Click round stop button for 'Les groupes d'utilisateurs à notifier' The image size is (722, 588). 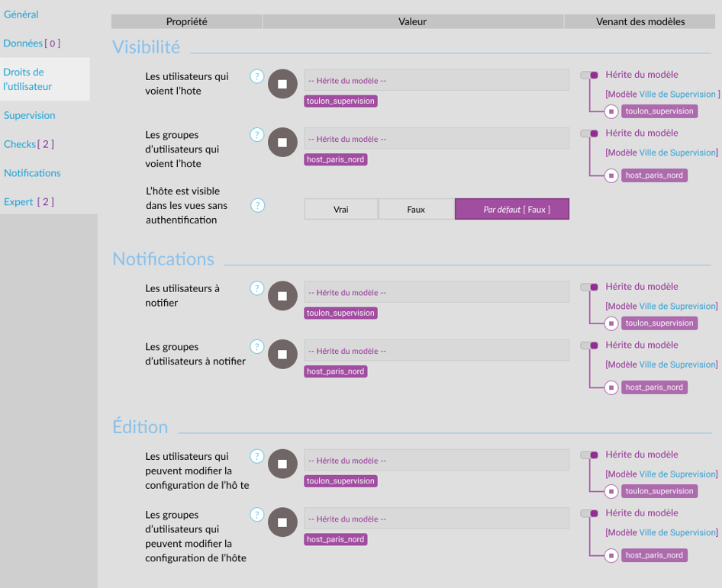coord(282,355)
